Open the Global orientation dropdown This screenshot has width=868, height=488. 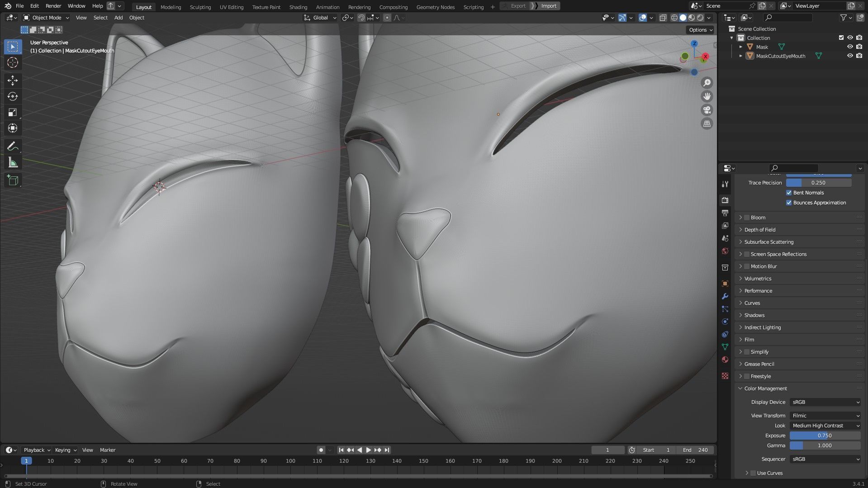point(320,18)
